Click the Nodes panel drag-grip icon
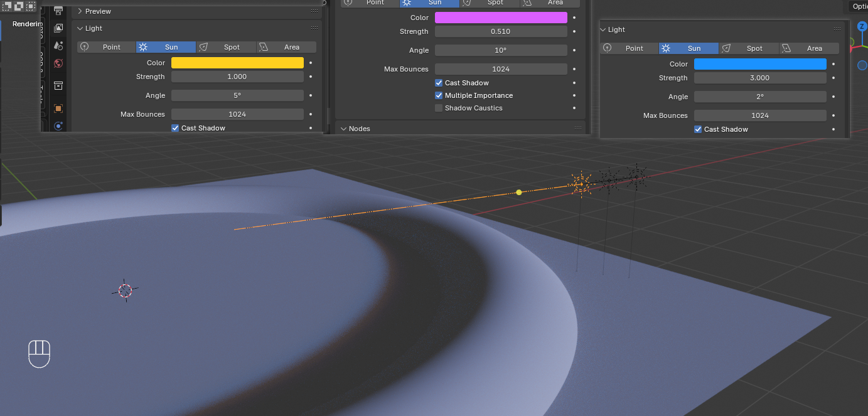 coord(578,129)
